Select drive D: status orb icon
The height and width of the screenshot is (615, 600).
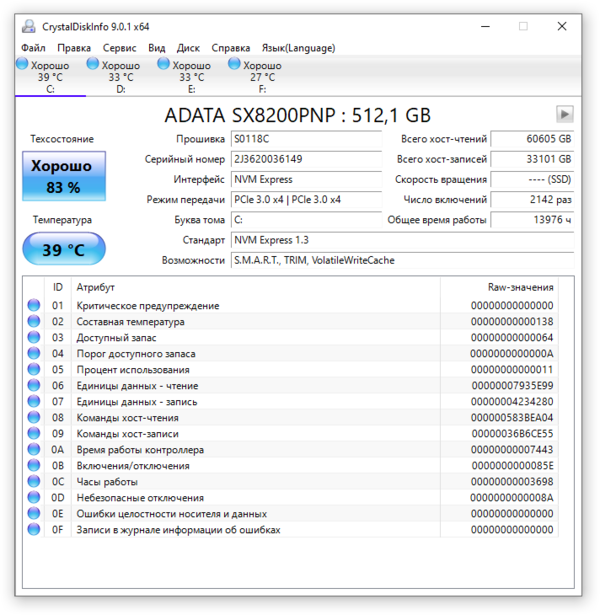tap(93, 65)
